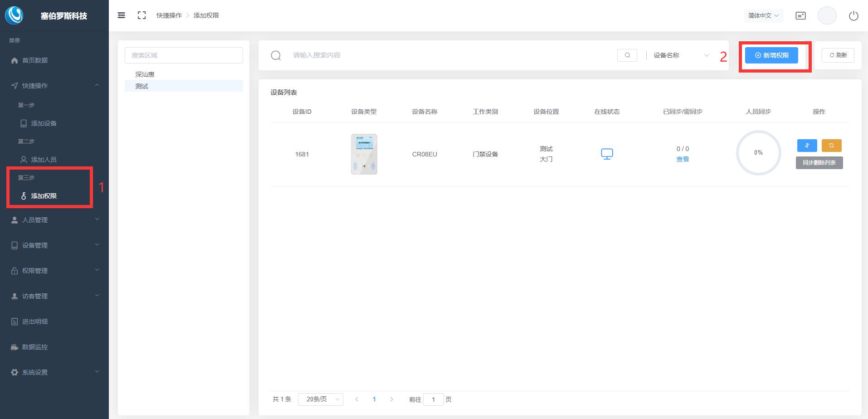This screenshot has width=868, height=419.
Task: Open the 简体中文 language dropdown
Action: click(x=763, y=16)
